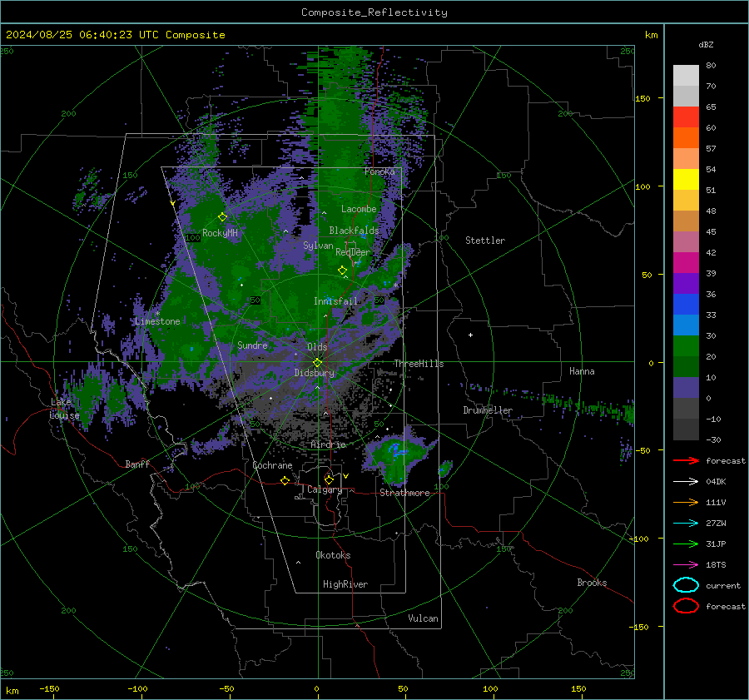
Task: Click the Banff town label
Action: click(137, 464)
